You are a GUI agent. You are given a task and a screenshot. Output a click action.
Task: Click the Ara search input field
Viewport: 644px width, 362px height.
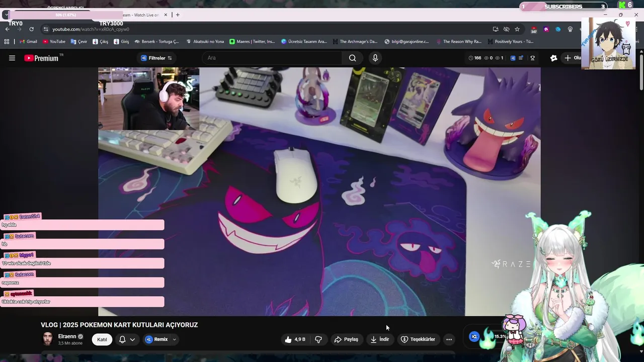click(272, 58)
